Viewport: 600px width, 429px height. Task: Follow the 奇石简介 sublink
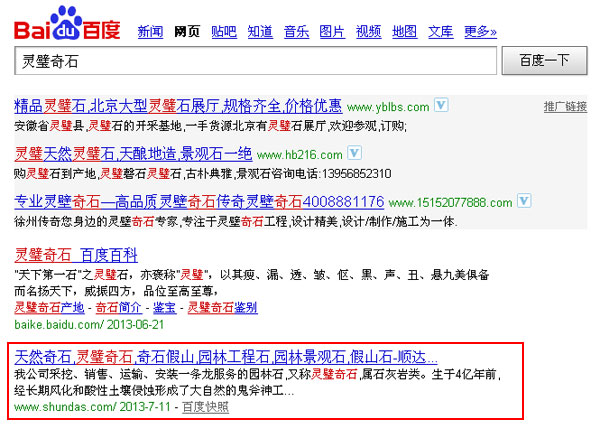point(119,307)
